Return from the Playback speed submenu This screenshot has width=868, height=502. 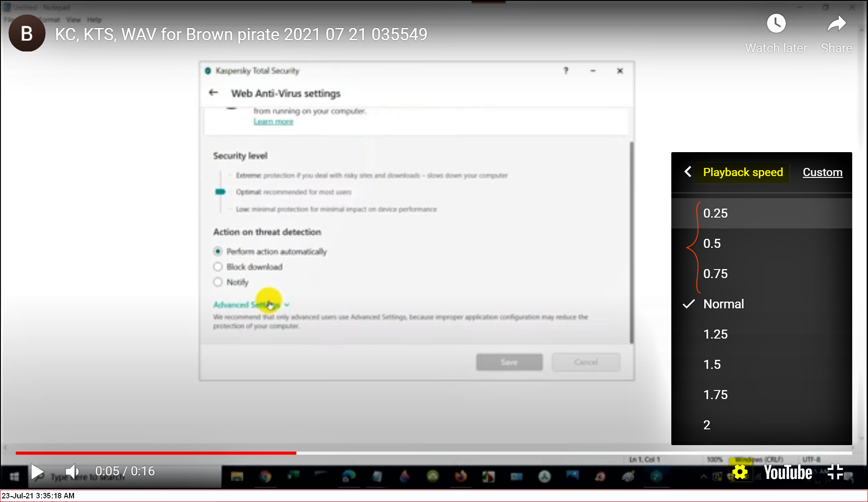click(x=688, y=172)
